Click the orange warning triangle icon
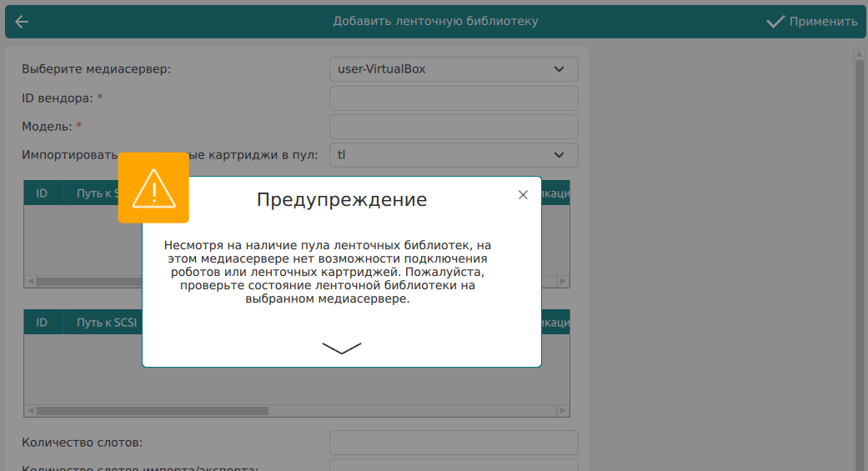The height and width of the screenshot is (471, 868). (153, 188)
